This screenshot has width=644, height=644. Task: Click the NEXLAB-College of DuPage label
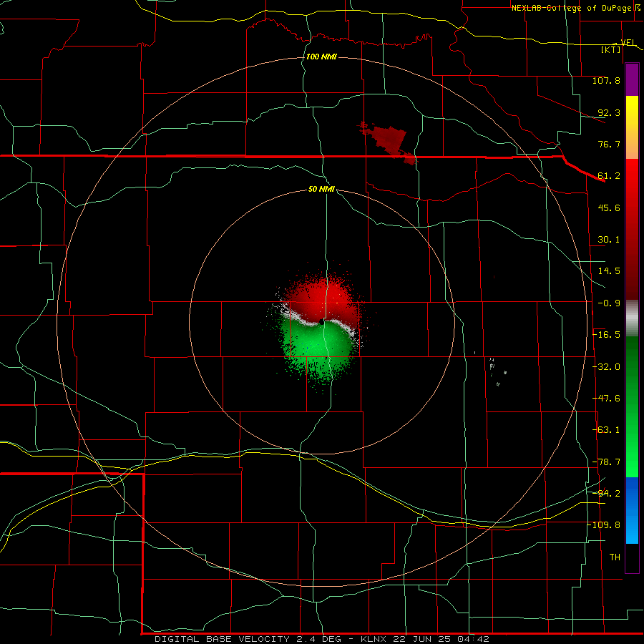point(571,8)
